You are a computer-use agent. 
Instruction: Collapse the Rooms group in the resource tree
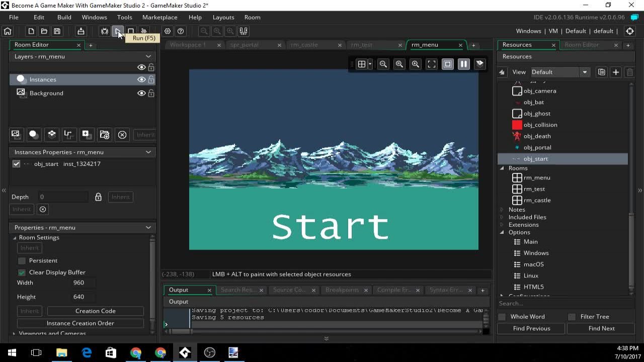pyautogui.click(x=501, y=168)
